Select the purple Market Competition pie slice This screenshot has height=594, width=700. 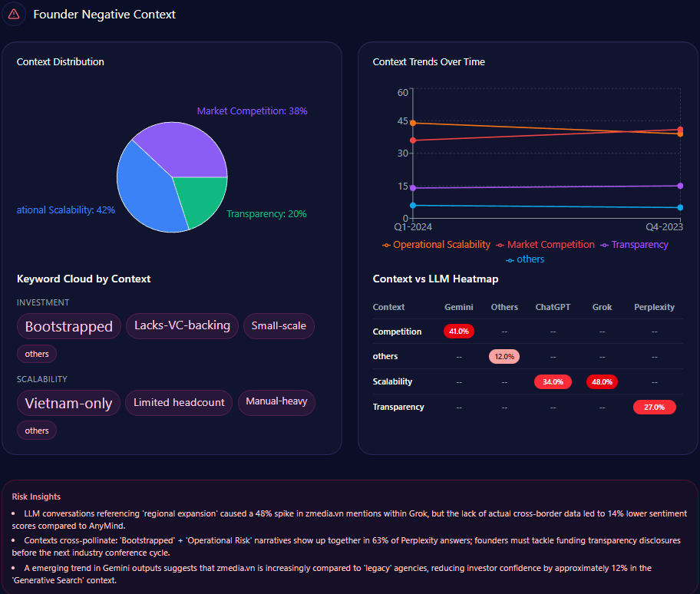(183, 147)
